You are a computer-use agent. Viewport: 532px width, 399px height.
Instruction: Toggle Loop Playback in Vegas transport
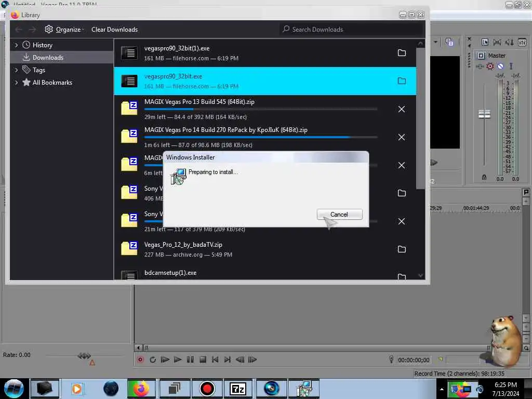point(153,360)
